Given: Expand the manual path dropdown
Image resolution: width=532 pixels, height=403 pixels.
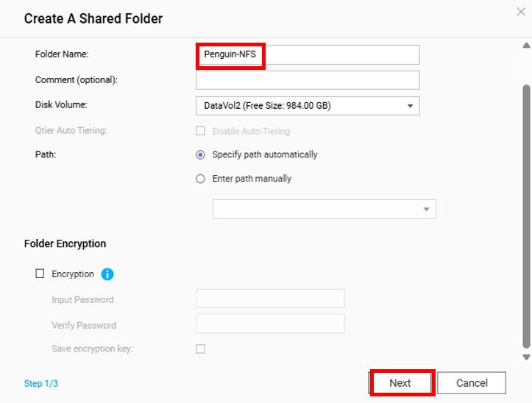Looking at the screenshot, I should pyautogui.click(x=324, y=210).
